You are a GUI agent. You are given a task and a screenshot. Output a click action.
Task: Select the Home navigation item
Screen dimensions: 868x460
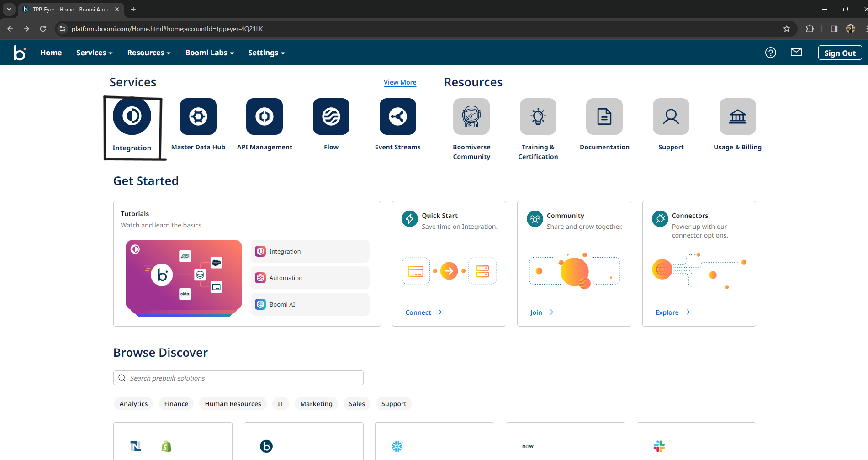click(51, 53)
